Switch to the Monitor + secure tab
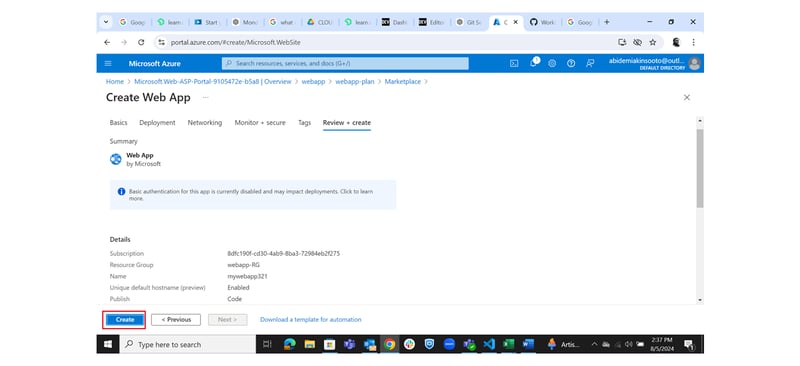The height and width of the screenshot is (366, 800). click(260, 123)
